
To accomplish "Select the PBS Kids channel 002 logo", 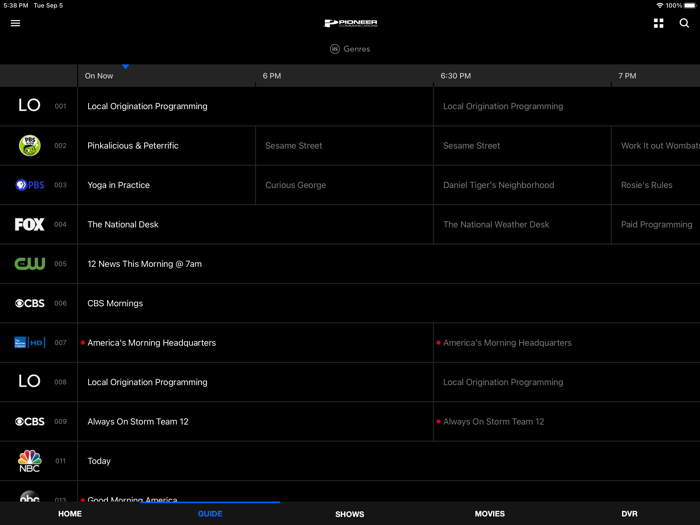I will point(29,146).
